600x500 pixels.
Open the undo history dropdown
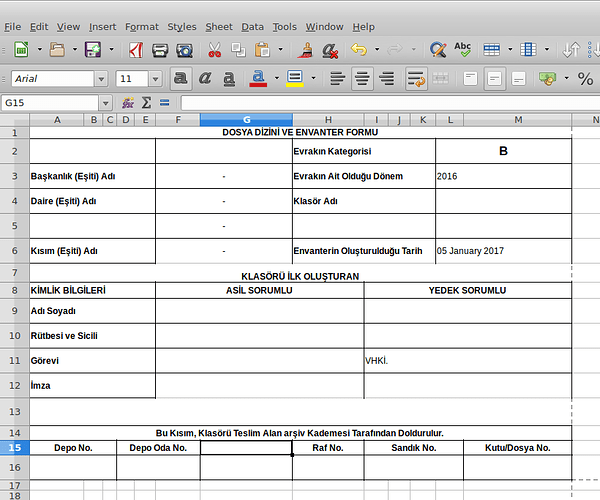click(377, 50)
